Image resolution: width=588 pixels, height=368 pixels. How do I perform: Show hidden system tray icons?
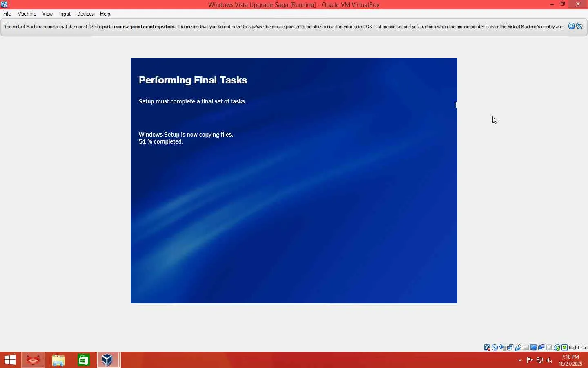(520, 360)
